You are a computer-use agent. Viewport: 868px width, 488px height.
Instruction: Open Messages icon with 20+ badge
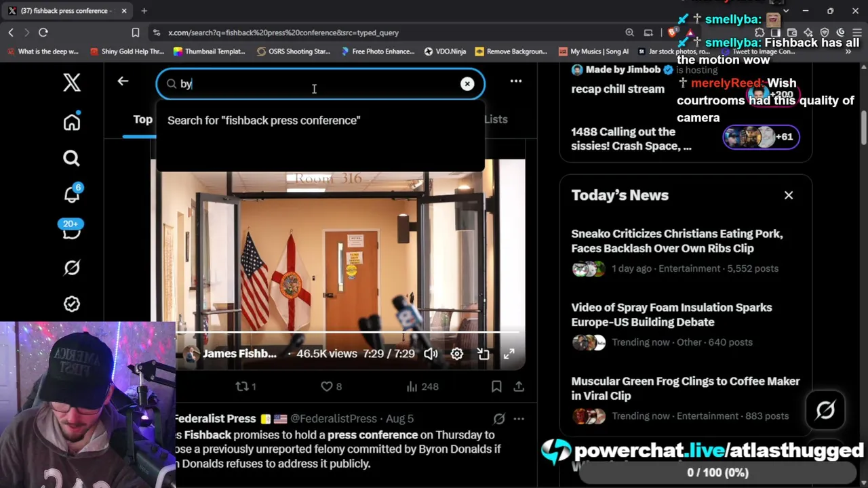pyautogui.click(x=71, y=230)
